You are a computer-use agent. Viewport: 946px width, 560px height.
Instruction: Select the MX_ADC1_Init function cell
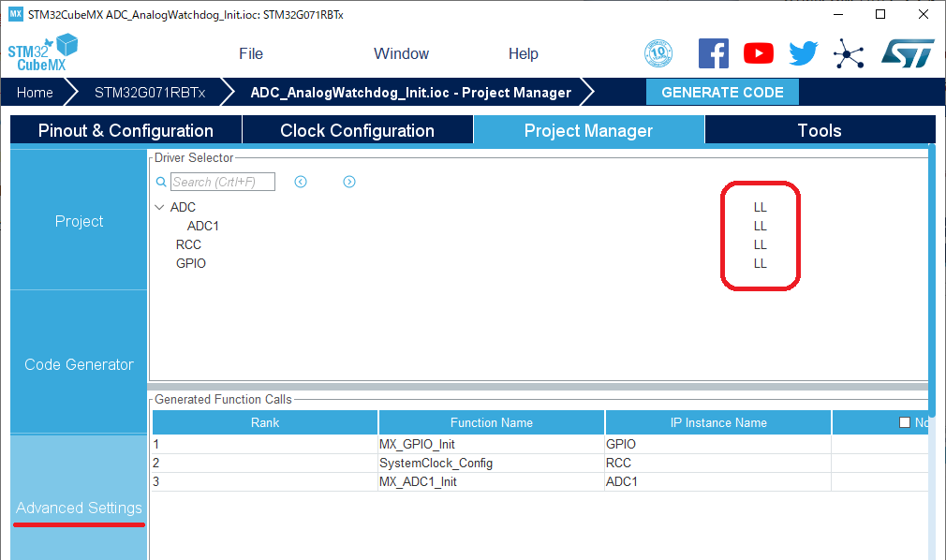[x=491, y=481]
